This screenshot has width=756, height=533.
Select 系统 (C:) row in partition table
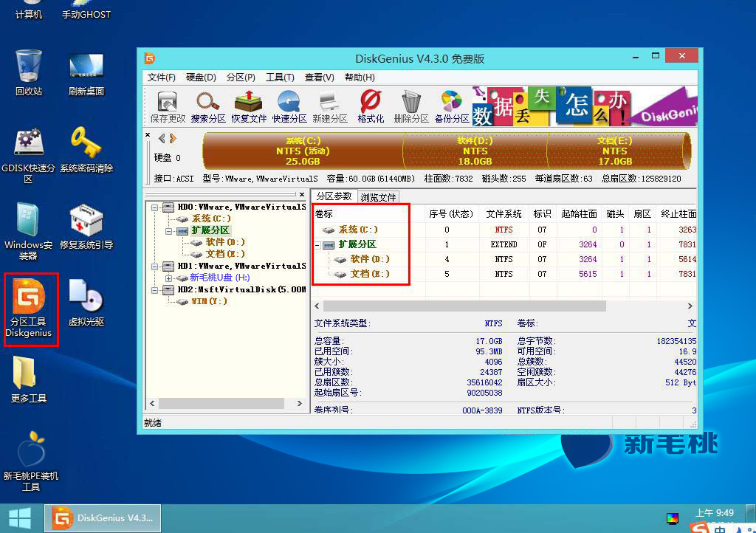point(505,230)
